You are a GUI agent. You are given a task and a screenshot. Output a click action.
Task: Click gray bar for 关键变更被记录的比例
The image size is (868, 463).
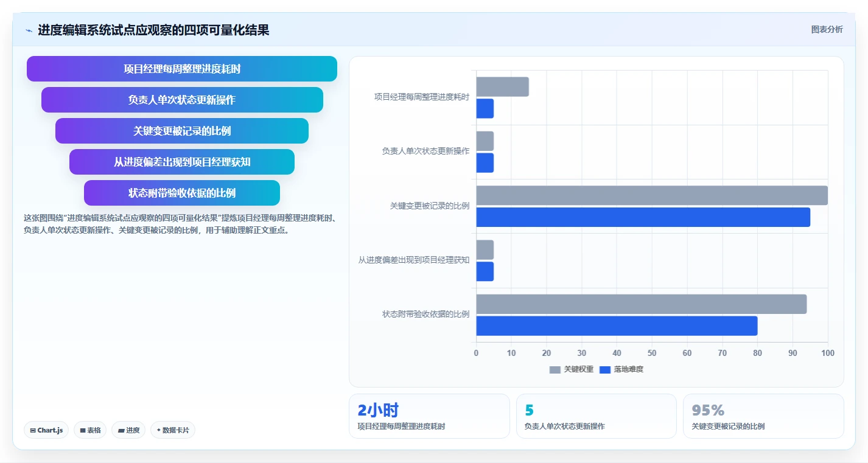click(x=652, y=195)
